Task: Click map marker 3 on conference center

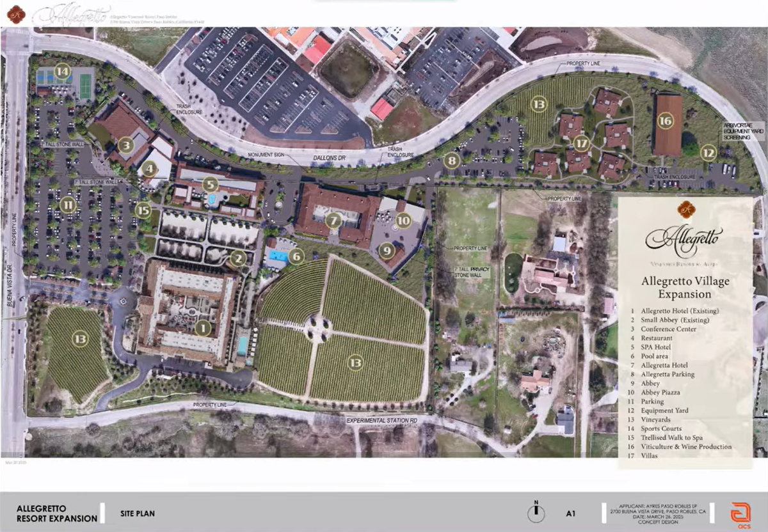Action: click(x=125, y=145)
